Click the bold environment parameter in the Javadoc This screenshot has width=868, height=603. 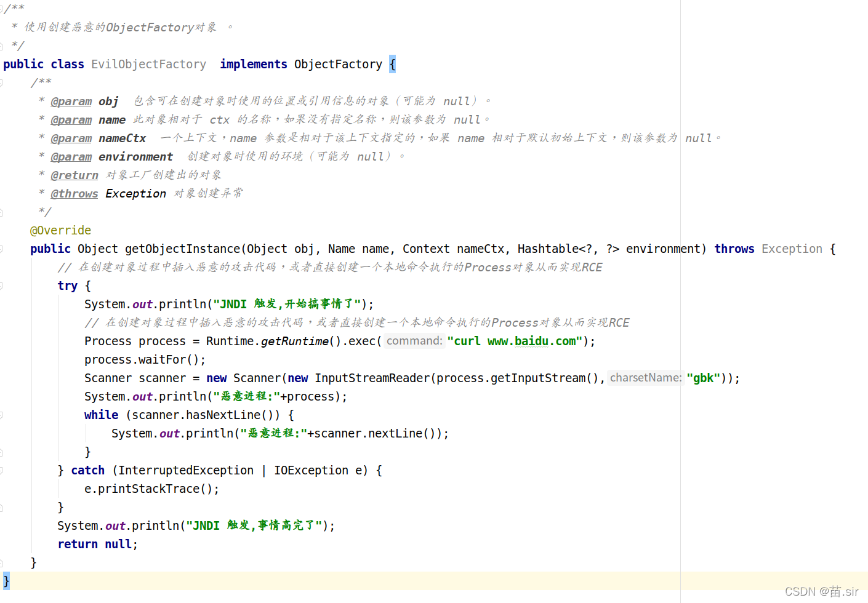135,156
